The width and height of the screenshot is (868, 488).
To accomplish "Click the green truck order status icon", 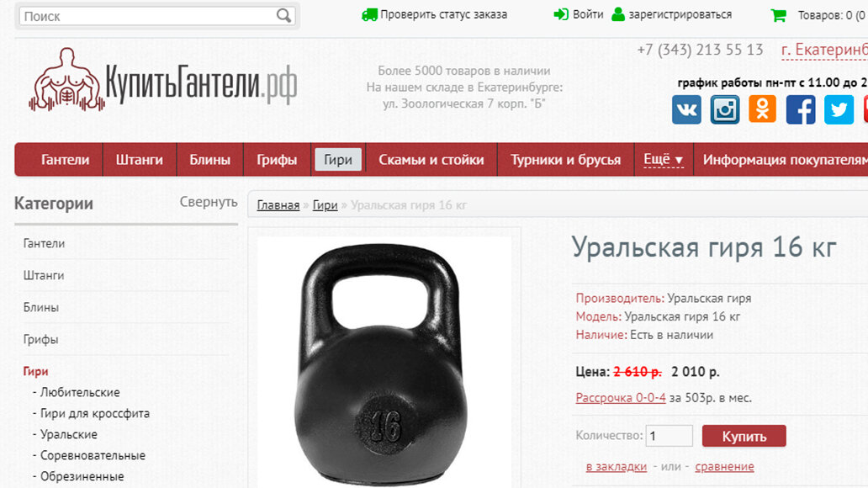I will pyautogui.click(x=369, y=14).
